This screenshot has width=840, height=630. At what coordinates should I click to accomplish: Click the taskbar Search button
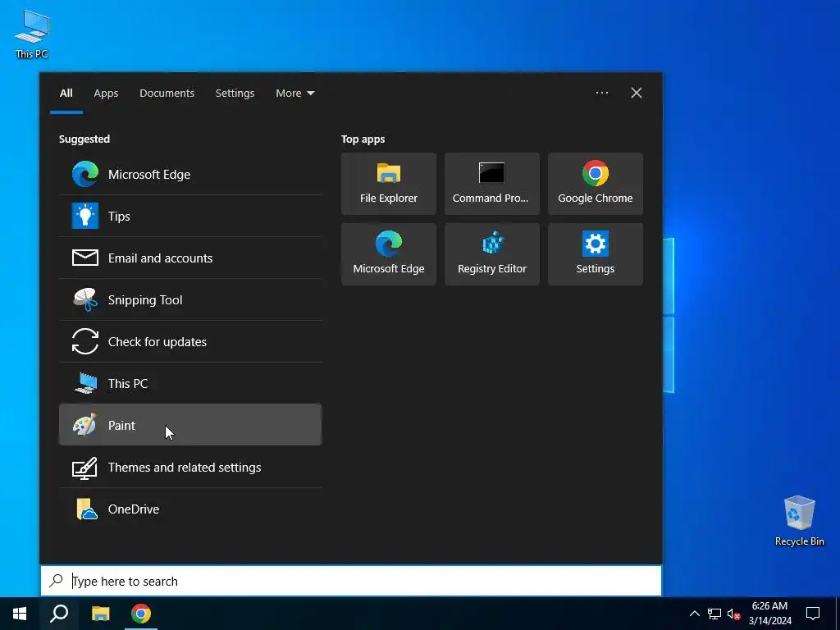[x=59, y=614]
